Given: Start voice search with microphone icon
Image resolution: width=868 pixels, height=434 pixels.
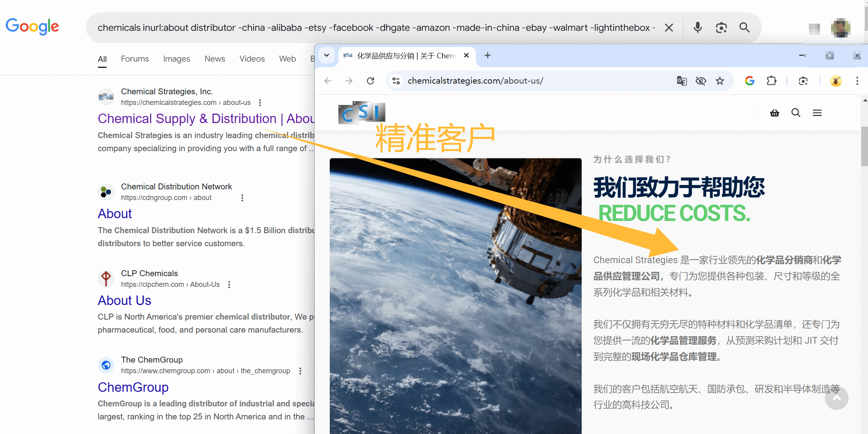Looking at the screenshot, I should 698,28.
